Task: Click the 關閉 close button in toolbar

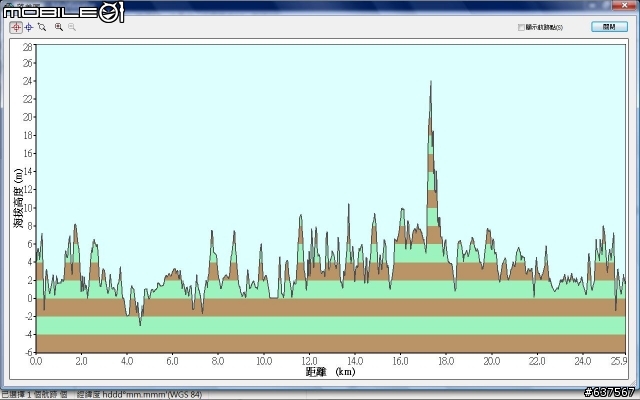Action: (x=609, y=27)
